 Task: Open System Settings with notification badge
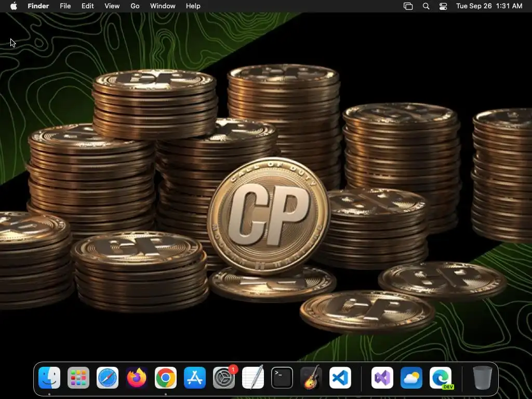tap(224, 378)
